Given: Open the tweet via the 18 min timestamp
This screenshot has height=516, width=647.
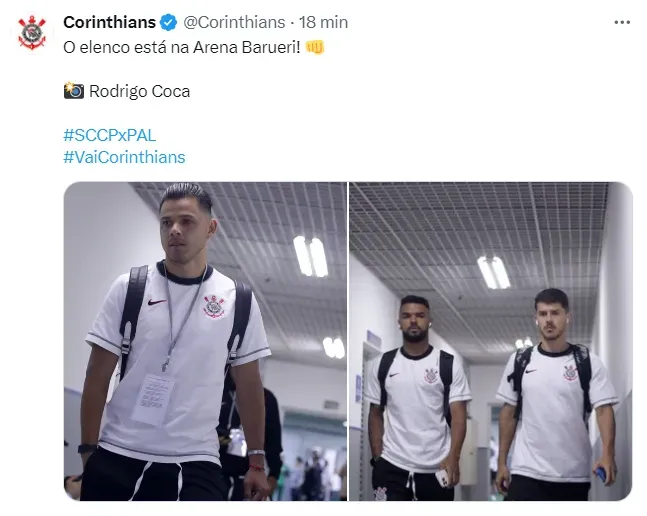Looking at the screenshot, I should [323, 22].
